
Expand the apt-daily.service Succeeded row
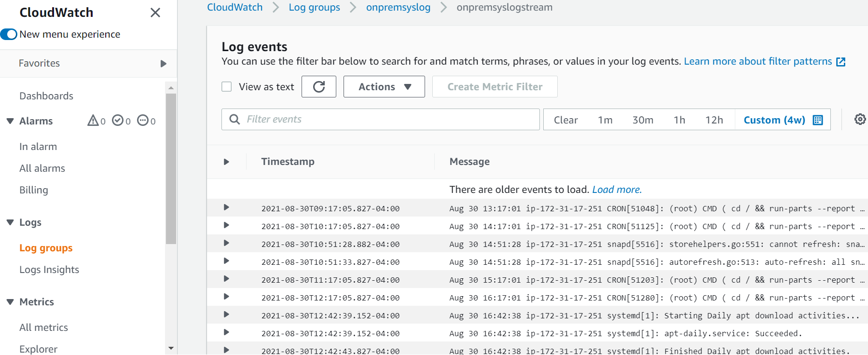(226, 332)
